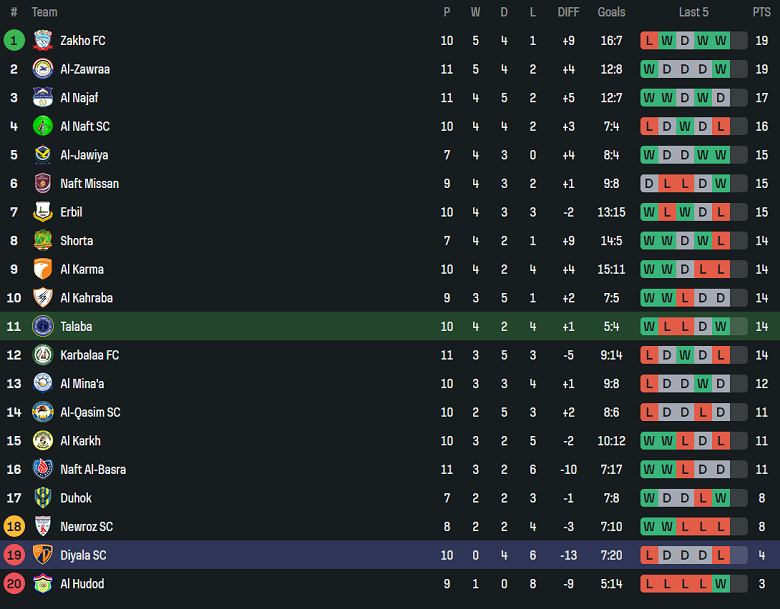Image resolution: width=780 pixels, height=609 pixels.
Task: Click the Talaba team crest
Action: 42,326
